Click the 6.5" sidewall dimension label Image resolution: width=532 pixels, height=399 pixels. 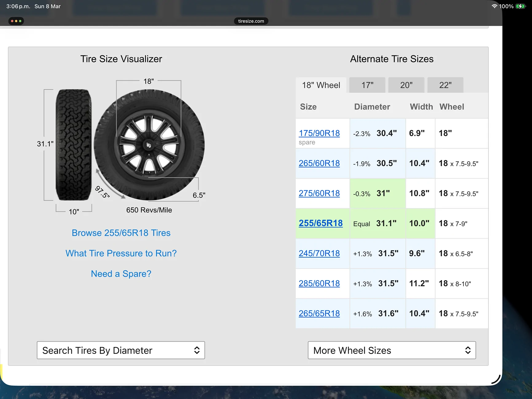coord(199,195)
